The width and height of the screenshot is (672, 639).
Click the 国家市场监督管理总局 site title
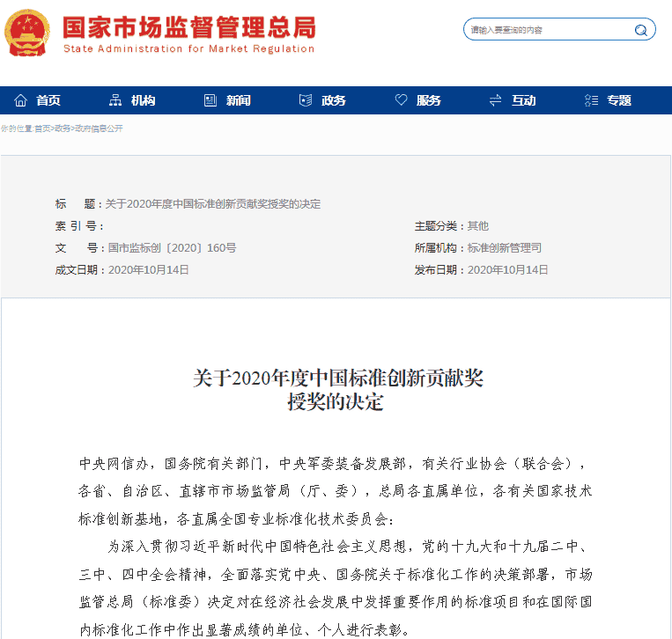pyautogui.click(x=188, y=26)
